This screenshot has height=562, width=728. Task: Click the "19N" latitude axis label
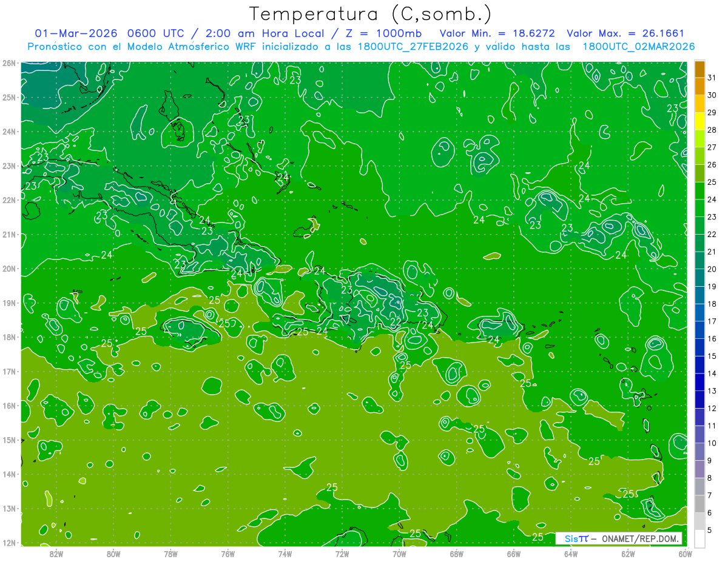tap(8, 303)
